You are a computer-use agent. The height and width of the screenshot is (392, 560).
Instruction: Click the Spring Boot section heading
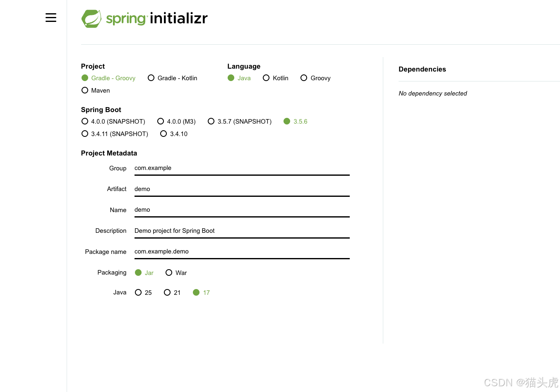click(x=101, y=110)
